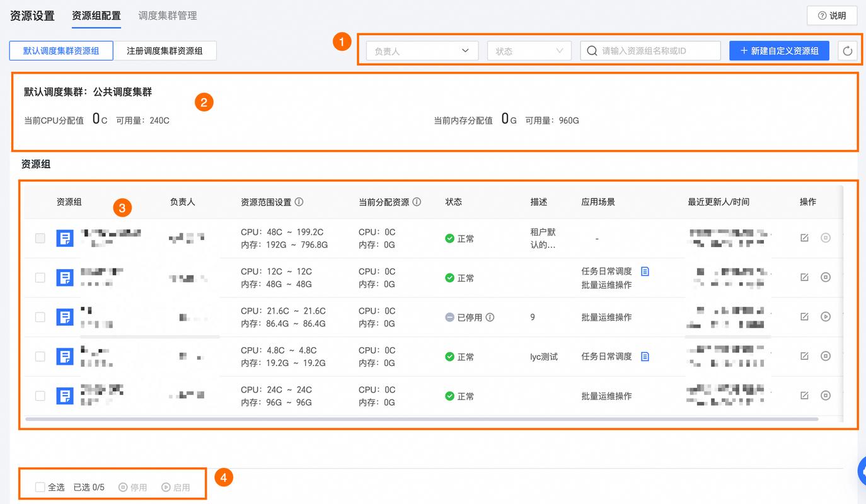Edit the resource group with CPU 12C ~ 12C

pyautogui.click(x=804, y=277)
